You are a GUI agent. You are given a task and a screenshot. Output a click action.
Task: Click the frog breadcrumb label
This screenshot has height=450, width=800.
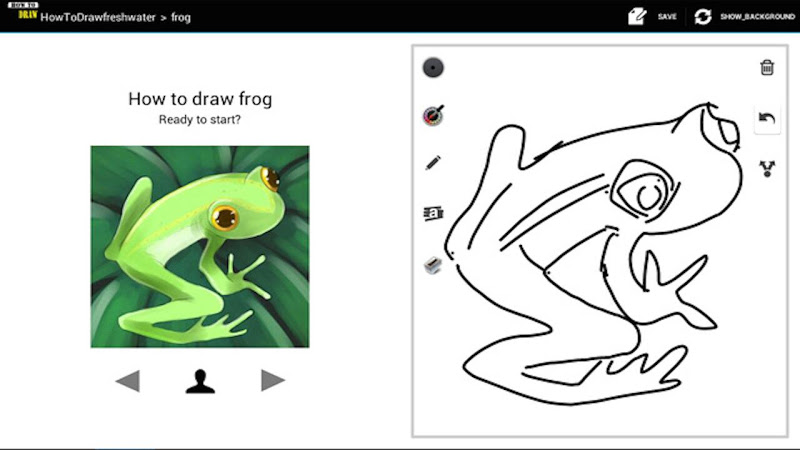[181, 17]
